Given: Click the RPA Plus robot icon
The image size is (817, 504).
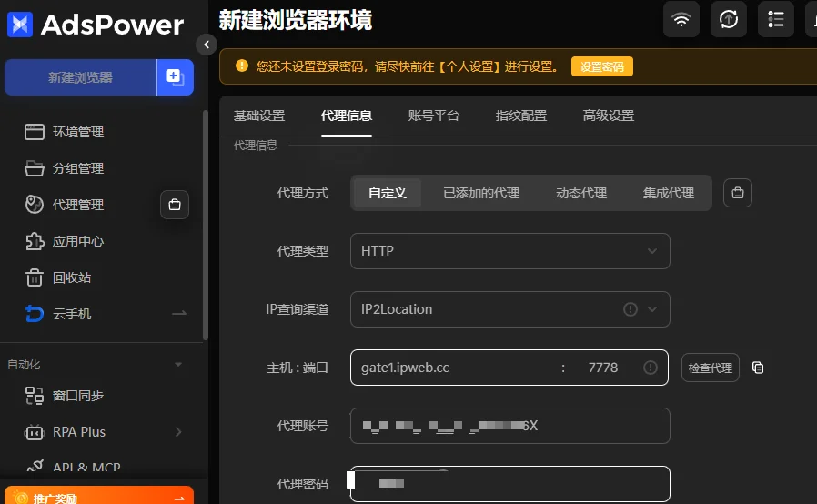Looking at the screenshot, I should pyautogui.click(x=35, y=432).
